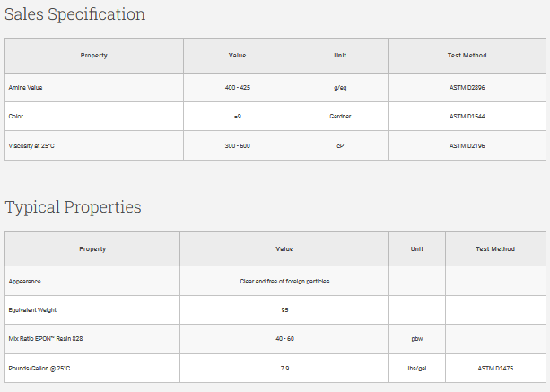Click Mix Ratio EPON Resin 828 label
The image size is (550, 392).
[x=45, y=339]
